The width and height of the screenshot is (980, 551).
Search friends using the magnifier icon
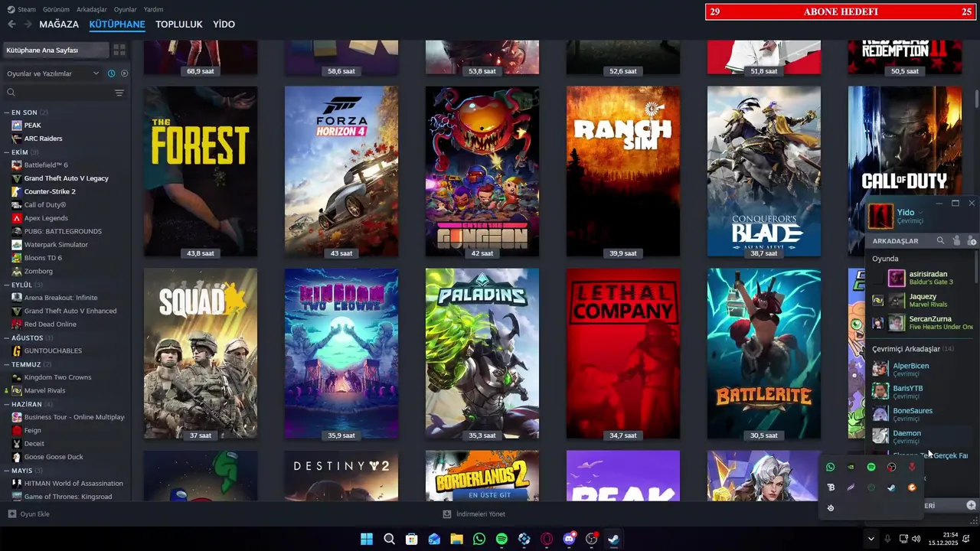pos(940,241)
